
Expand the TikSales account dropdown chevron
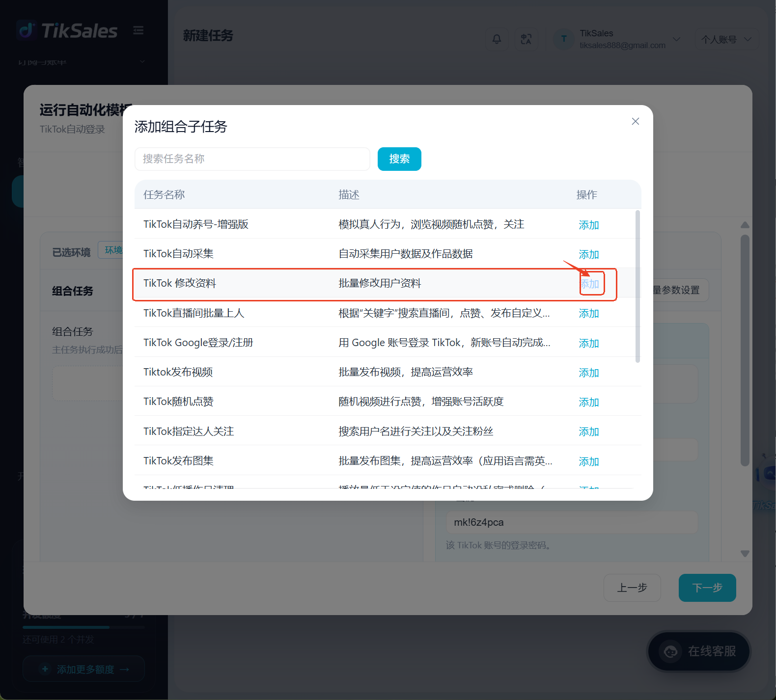click(676, 39)
